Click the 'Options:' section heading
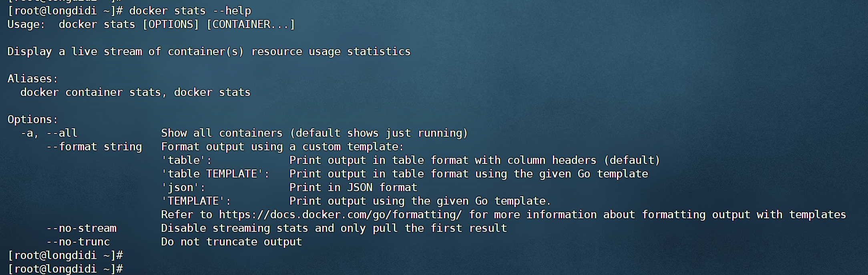This screenshot has width=868, height=275. coord(32,120)
